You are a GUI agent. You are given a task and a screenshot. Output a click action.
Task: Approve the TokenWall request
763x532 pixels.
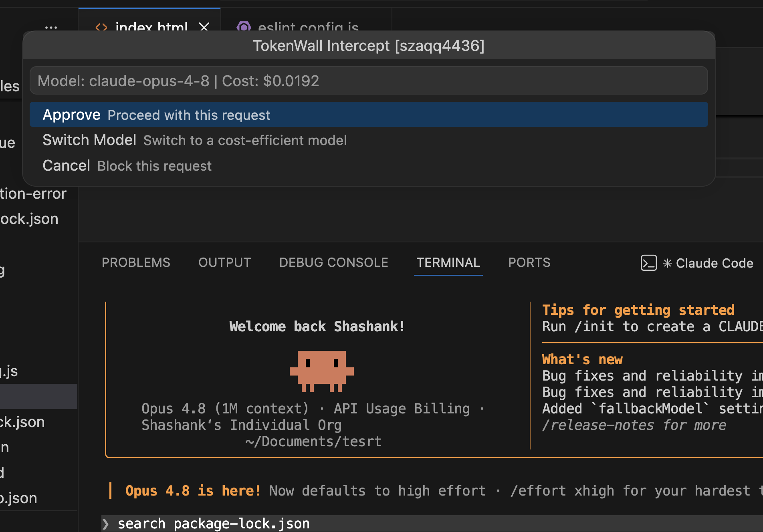[x=369, y=115]
